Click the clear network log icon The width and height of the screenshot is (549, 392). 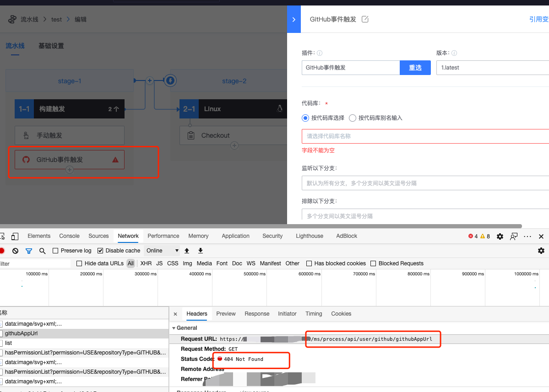(x=16, y=251)
